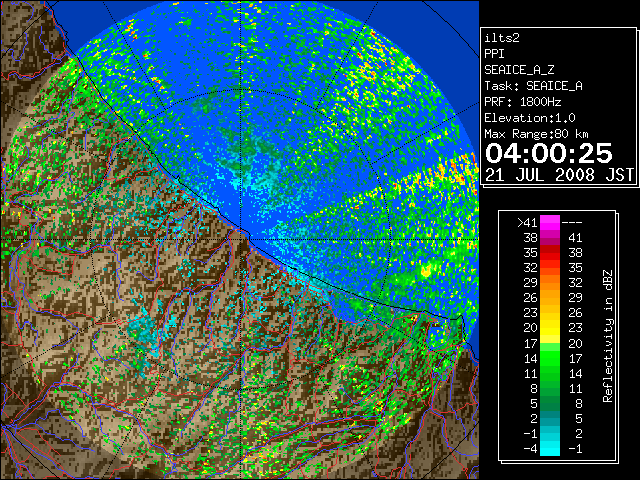
Task: Click the SEAICE_A_Z product name
Action: pyautogui.click(x=519, y=70)
